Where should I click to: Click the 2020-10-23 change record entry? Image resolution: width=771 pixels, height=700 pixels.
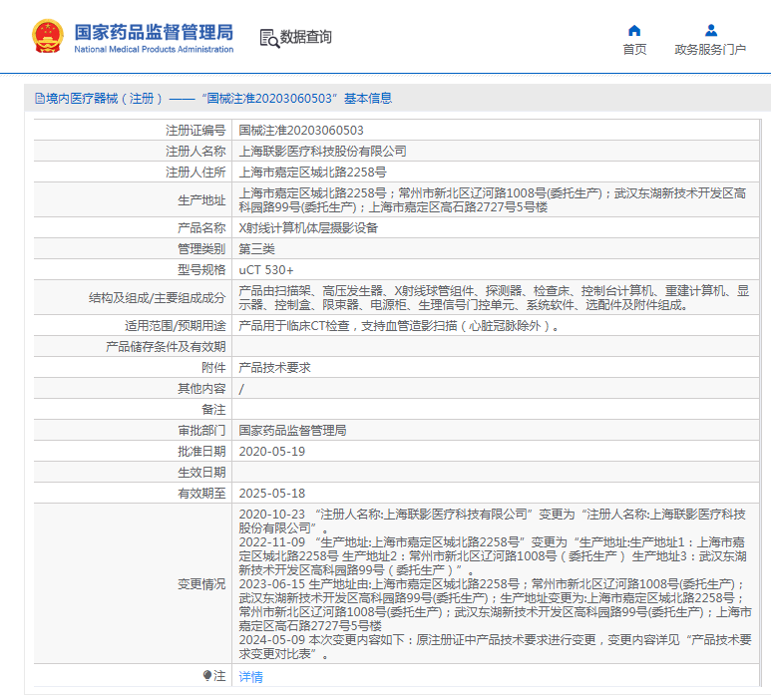[493, 522]
